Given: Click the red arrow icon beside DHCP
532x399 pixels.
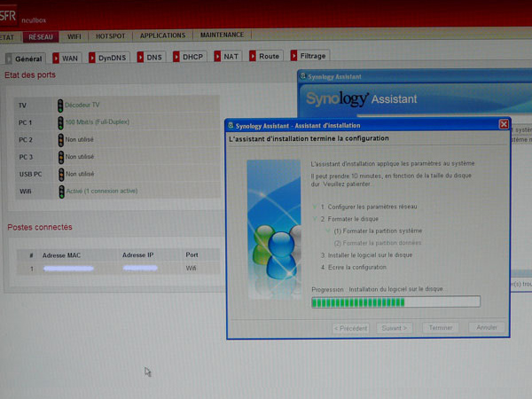Looking at the screenshot, I should (176, 57).
